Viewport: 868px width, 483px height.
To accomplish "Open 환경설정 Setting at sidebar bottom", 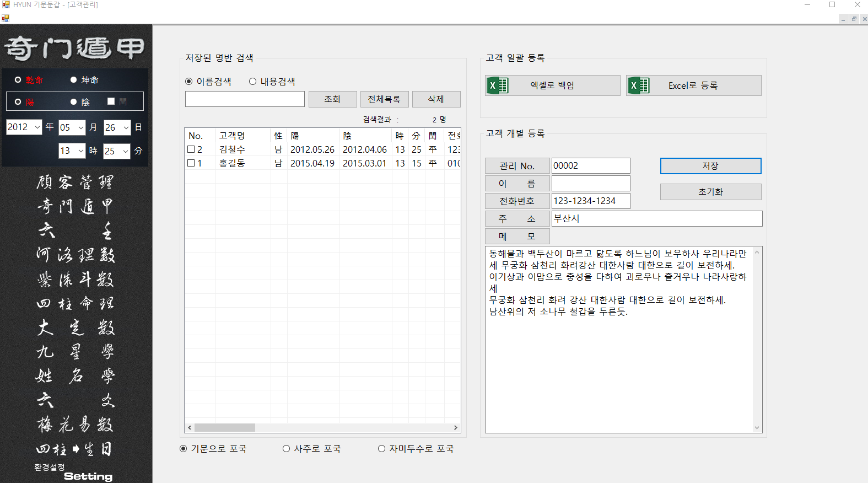I will click(x=73, y=473).
